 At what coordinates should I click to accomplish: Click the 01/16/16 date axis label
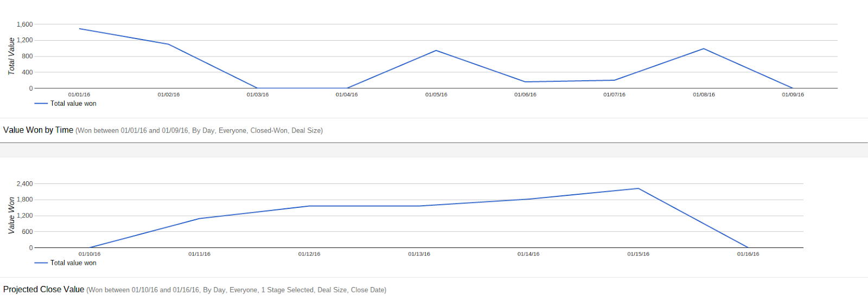click(748, 254)
